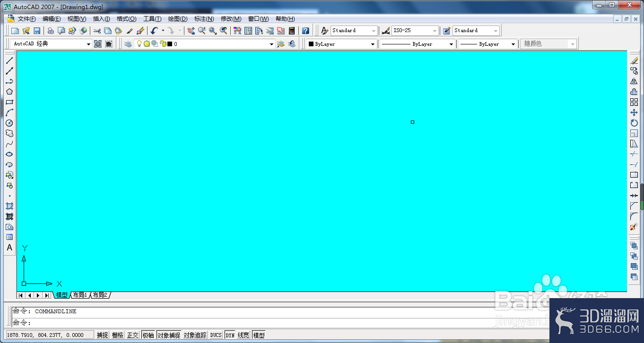The width and height of the screenshot is (644, 343).
Task: Select the Hatch tool in draw toolbar
Action: (9, 206)
